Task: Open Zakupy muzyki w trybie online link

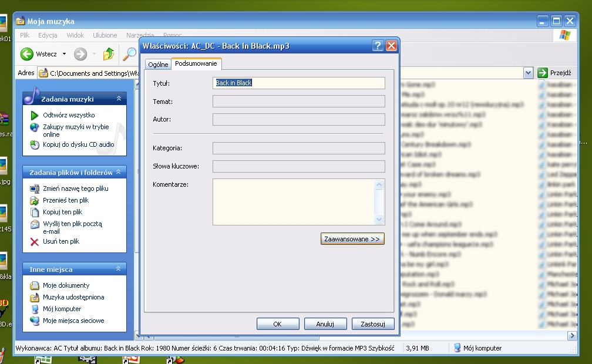Action: coord(76,131)
